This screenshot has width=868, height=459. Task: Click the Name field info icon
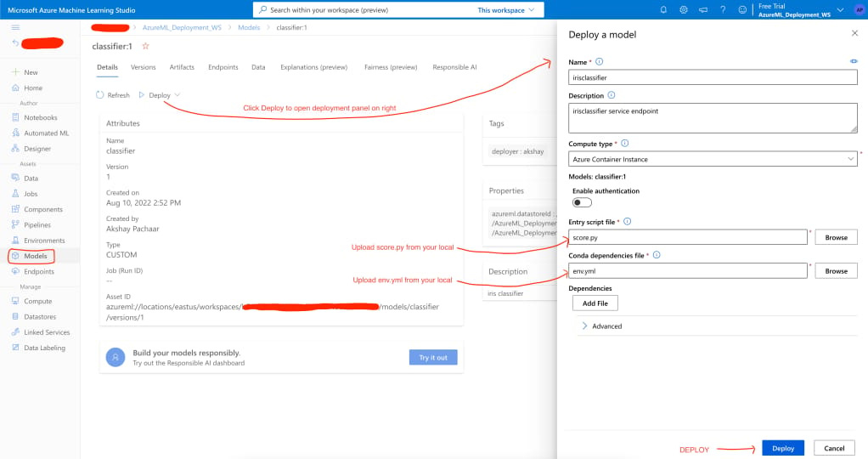click(599, 61)
